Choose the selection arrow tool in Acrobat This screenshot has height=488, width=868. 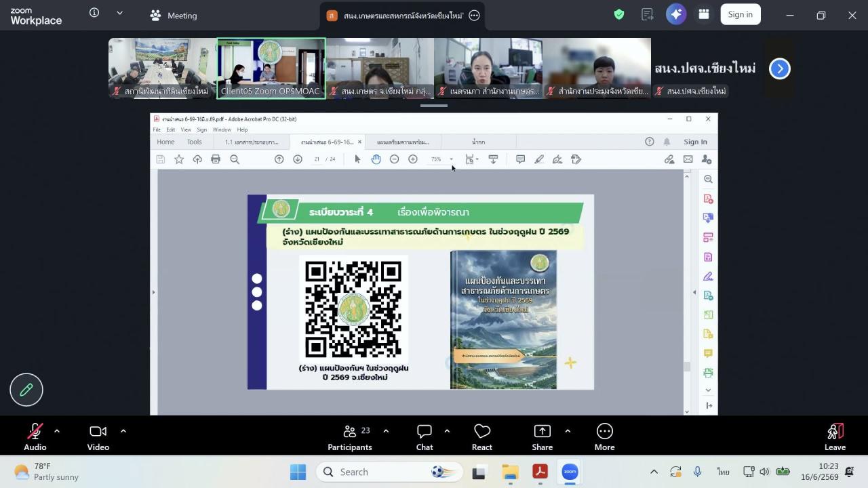tap(357, 159)
